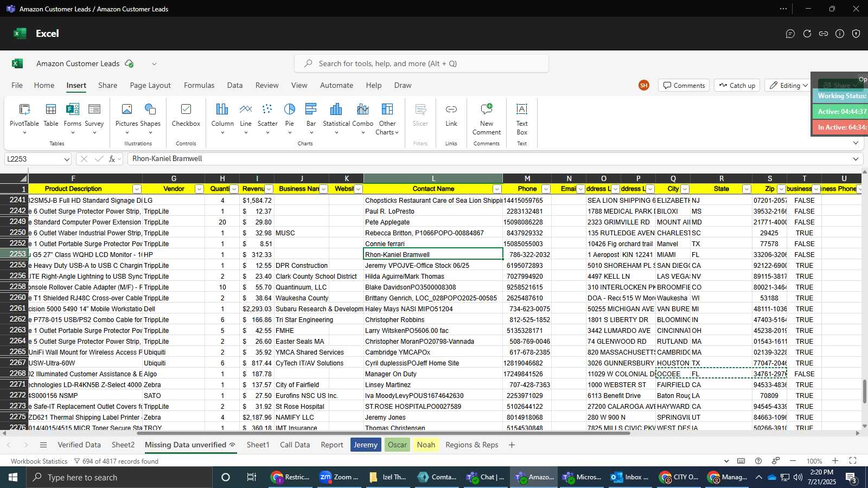Add a new sheet with plus icon
This screenshot has width=868, height=488.
[512, 445]
